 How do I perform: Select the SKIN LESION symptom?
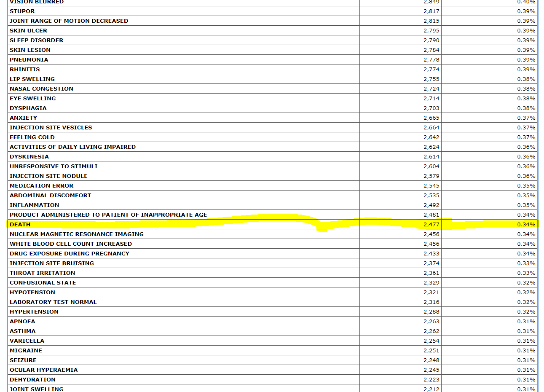pos(30,50)
